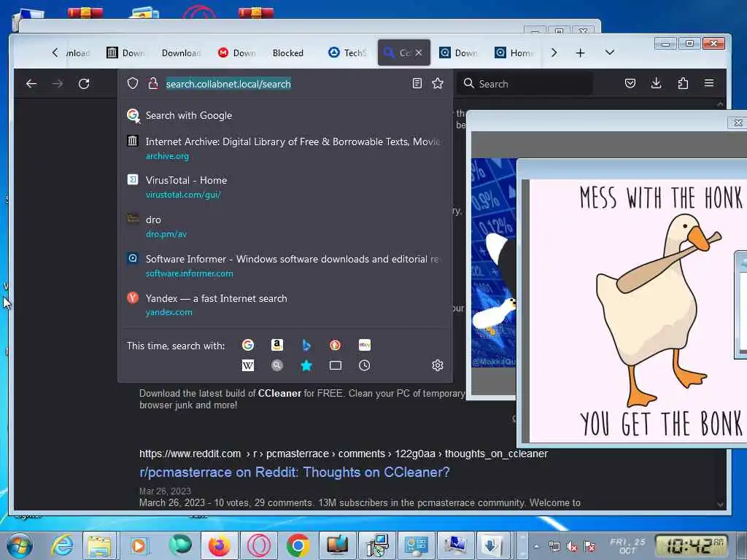747x560 pixels.
Task: Switch to the Internet Archive Down tab
Action: pos(125,52)
